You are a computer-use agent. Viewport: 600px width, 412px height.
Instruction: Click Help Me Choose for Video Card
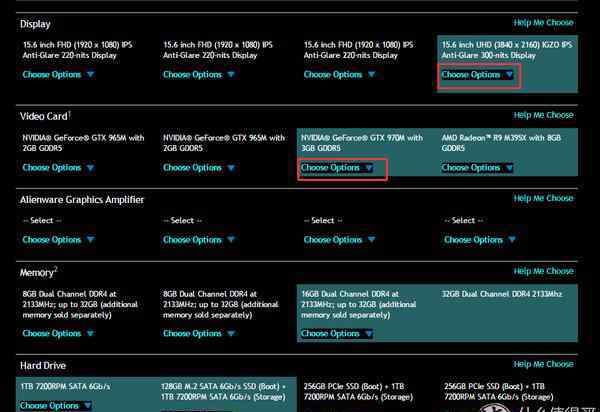click(543, 115)
